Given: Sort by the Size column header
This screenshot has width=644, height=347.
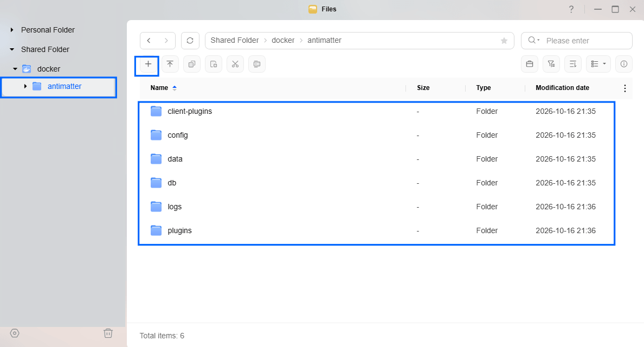Looking at the screenshot, I should click(423, 88).
